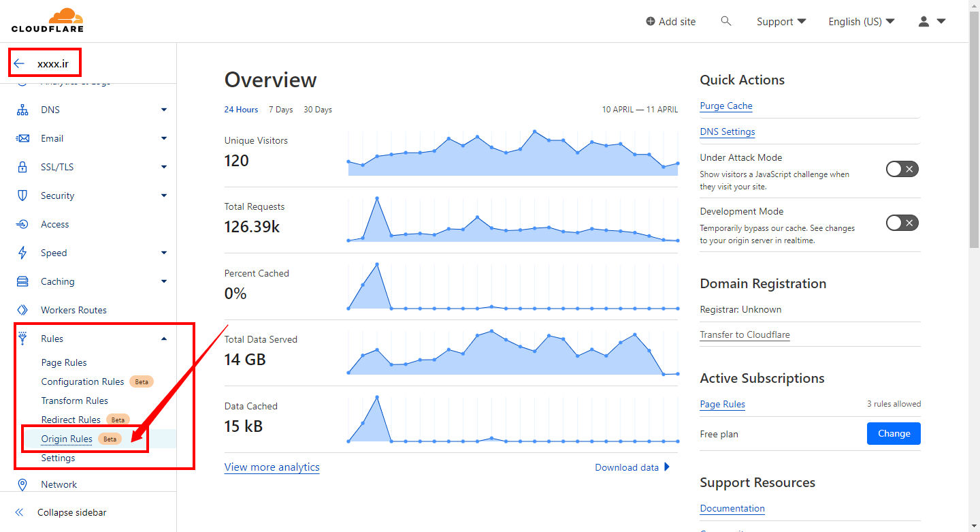Turn on Development Mode switch
Image resolution: width=980 pixels, height=532 pixels.
coord(902,223)
